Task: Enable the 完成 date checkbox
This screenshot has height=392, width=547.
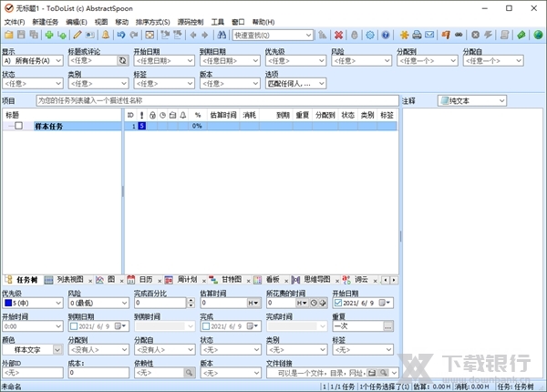Action: [x=206, y=326]
